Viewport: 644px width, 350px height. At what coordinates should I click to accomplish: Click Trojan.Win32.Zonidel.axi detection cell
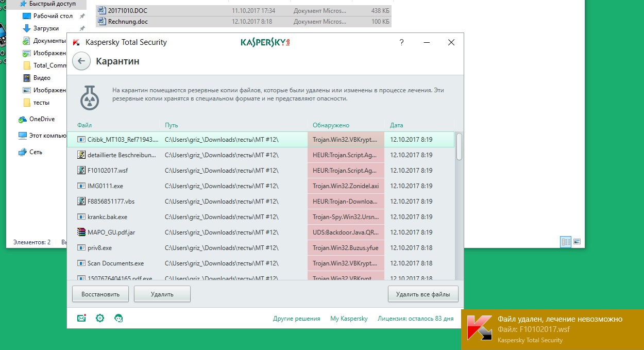[x=346, y=186]
